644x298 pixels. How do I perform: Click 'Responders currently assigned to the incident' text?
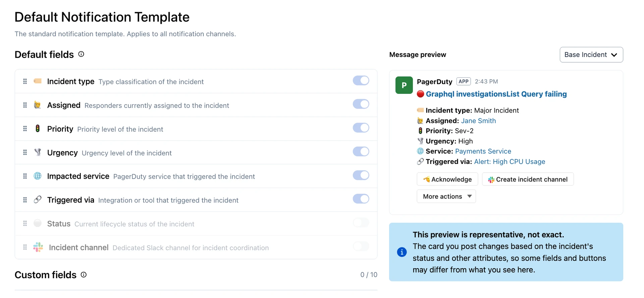(x=157, y=106)
